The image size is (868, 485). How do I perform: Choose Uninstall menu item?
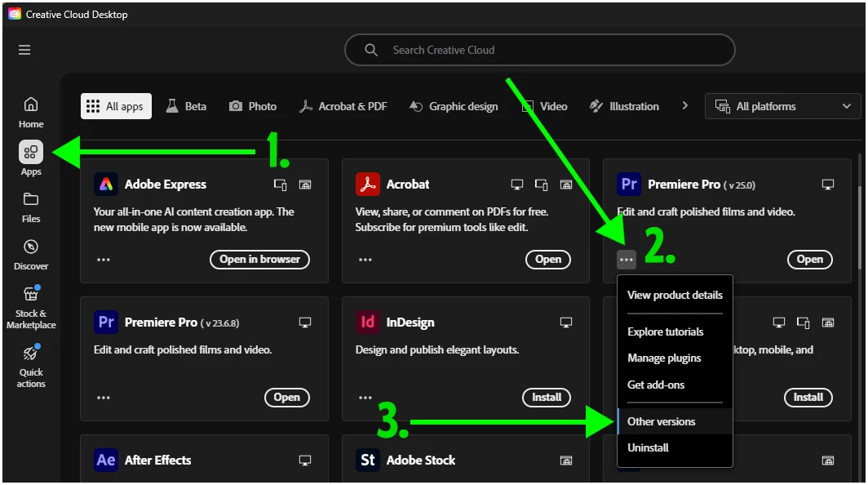point(675,448)
